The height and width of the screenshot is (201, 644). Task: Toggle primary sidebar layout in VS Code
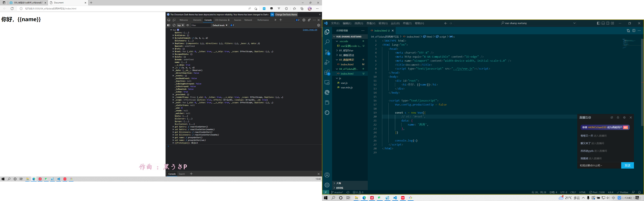click(x=598, y=23)
